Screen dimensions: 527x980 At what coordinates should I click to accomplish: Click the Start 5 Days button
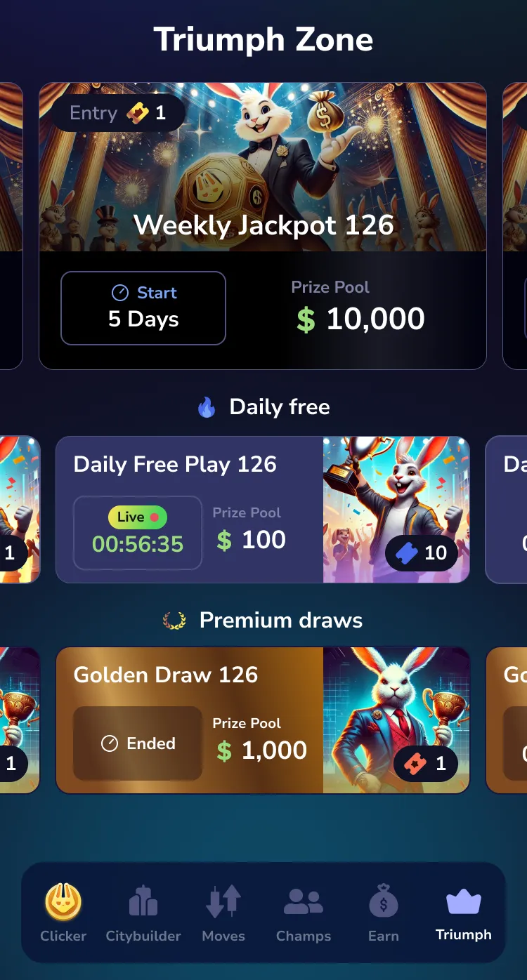pos(143,308)
